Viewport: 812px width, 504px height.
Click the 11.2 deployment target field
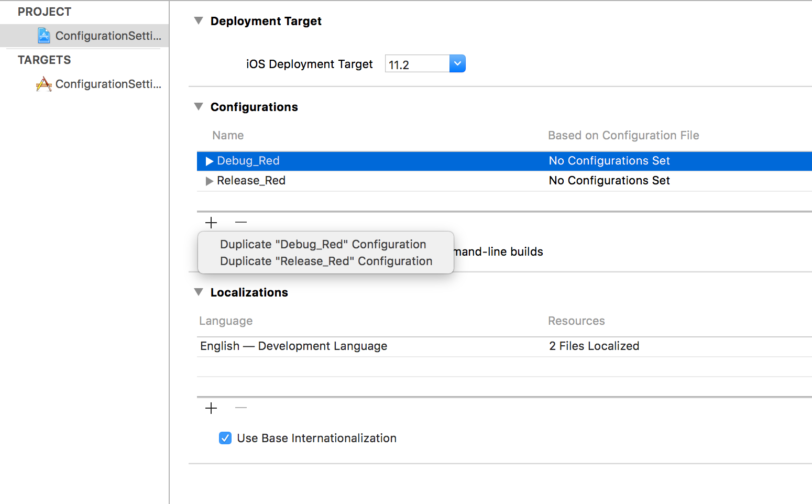(x=418, y=64)
